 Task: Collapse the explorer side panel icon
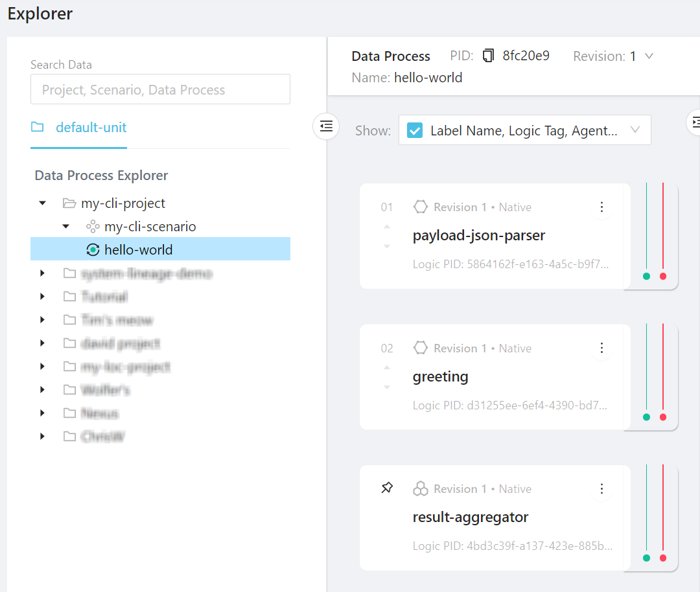click(326, 126)
